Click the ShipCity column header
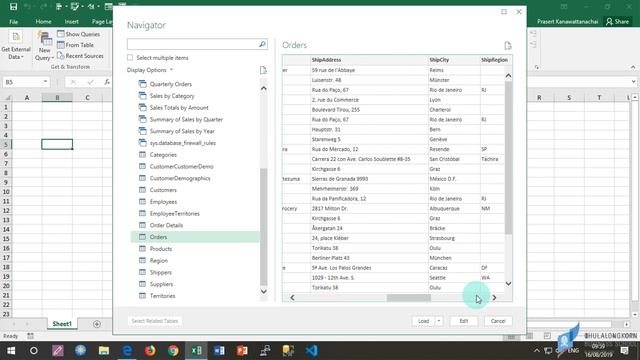 (x=454, y=60)
